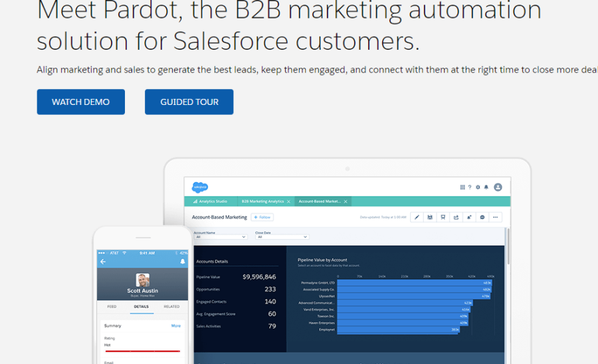Click the present dashboard icon
Viewport: 598px width, 364px height.
[443, 217]
